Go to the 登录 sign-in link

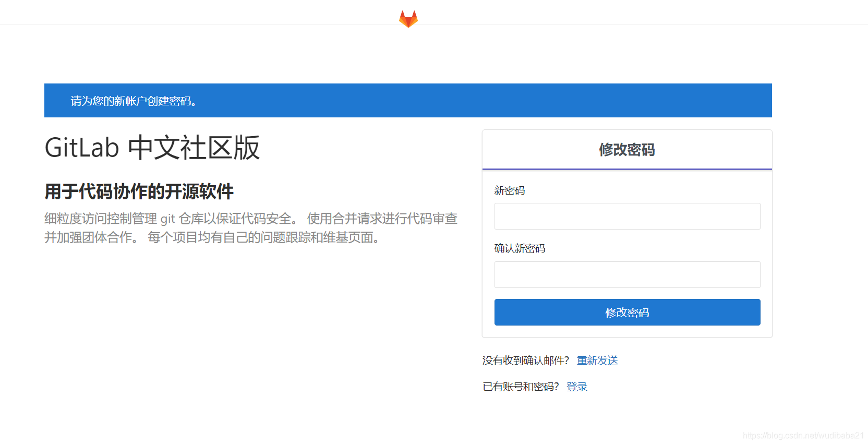click(x=577, y=387)
